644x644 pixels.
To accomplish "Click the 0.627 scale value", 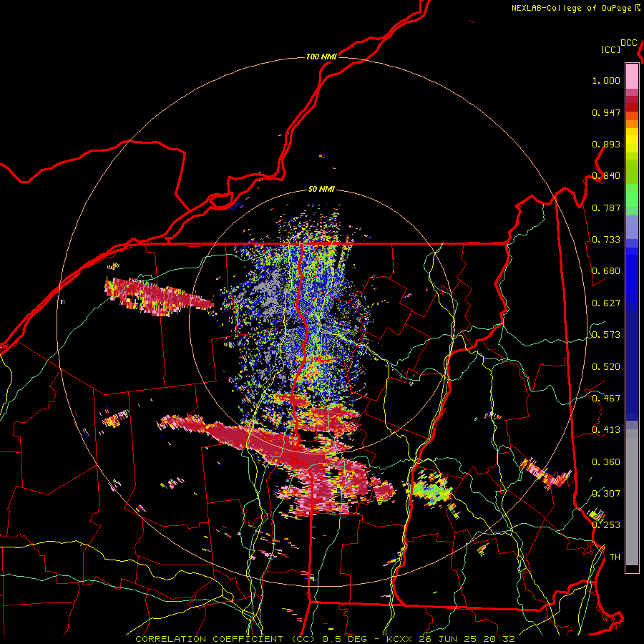I will tap(606, 303).
